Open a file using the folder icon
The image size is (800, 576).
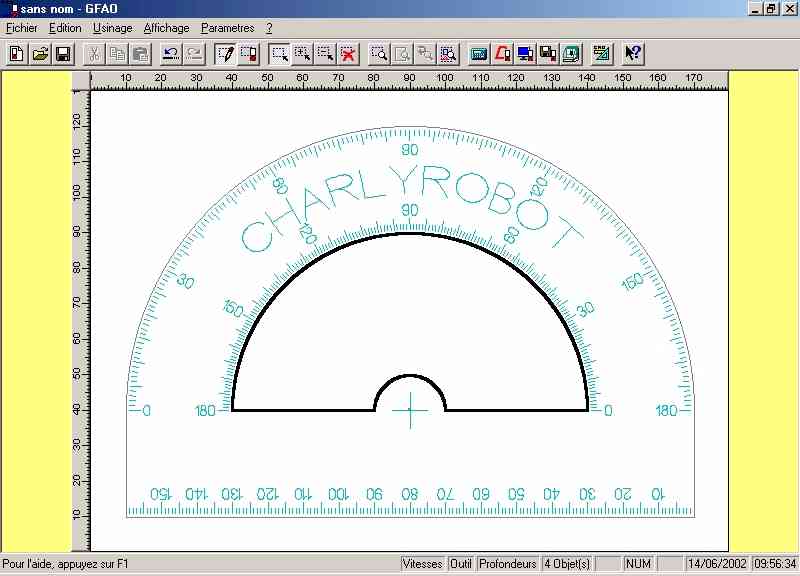point(40,54)
